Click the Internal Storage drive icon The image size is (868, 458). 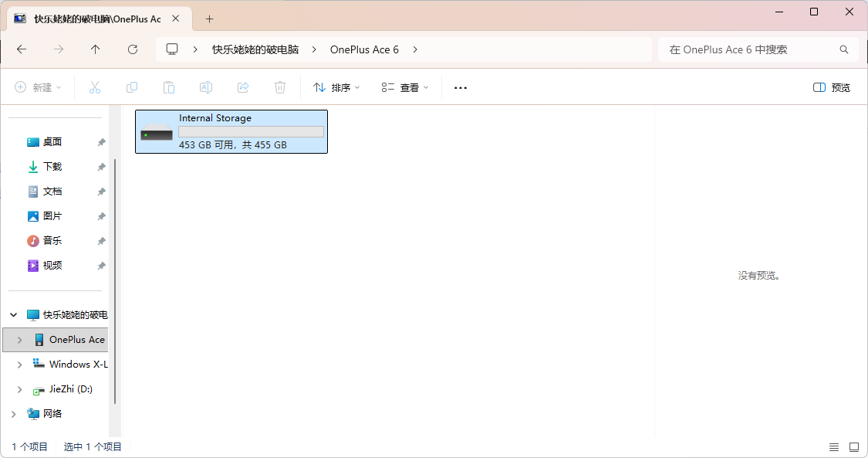click(x=157, y=132)
